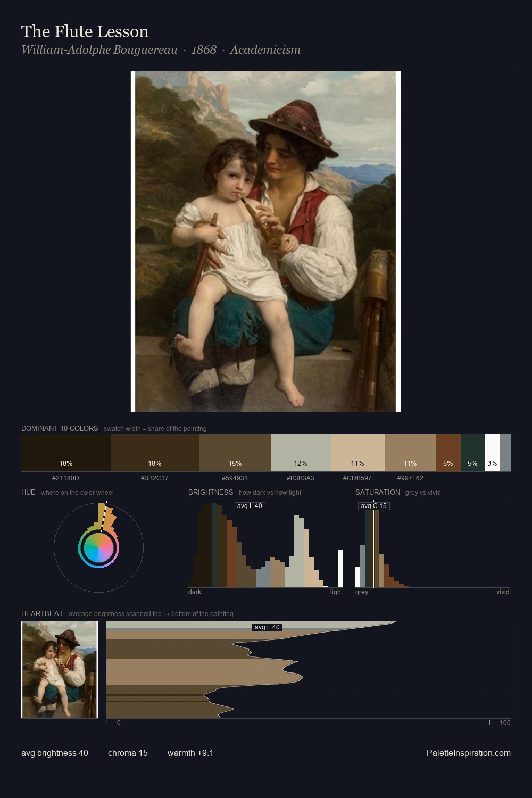The height and width of the screenshot is (798, 532).
Task: Click the dark green 5% swatch
Action: pos(472,453)
